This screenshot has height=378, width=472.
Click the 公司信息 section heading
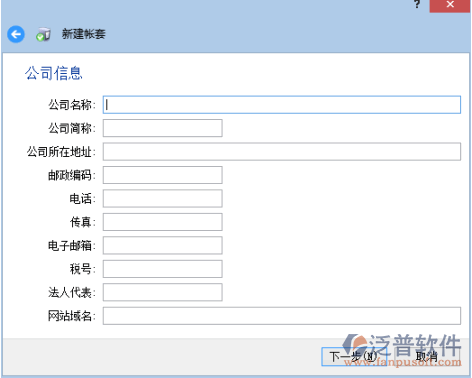coord(54,73)
